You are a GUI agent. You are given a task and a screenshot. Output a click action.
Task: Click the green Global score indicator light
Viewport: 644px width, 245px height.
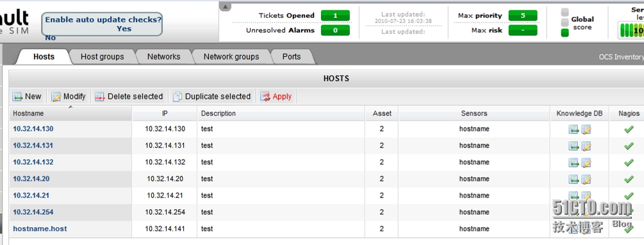[565, 32]
